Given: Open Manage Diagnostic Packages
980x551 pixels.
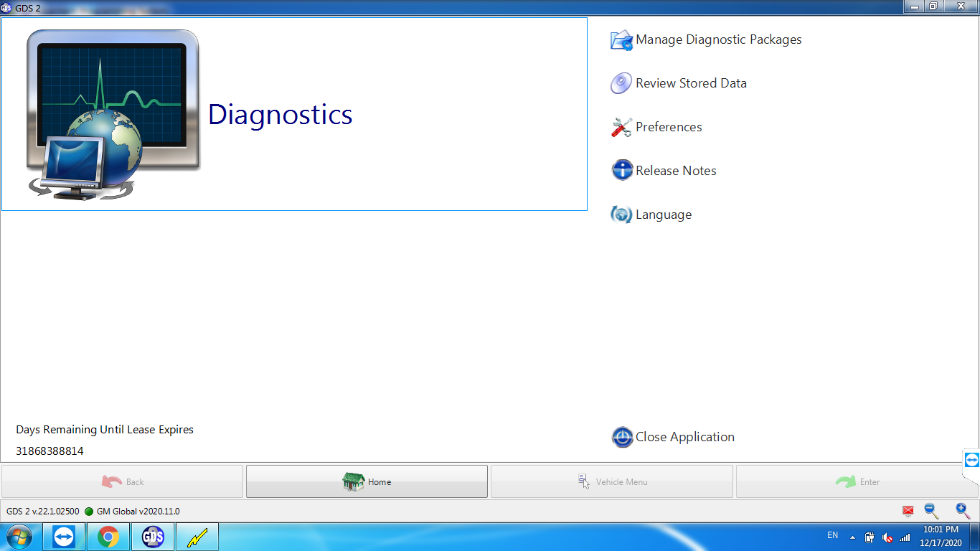Looking at the screenshot, I should 719,40.
